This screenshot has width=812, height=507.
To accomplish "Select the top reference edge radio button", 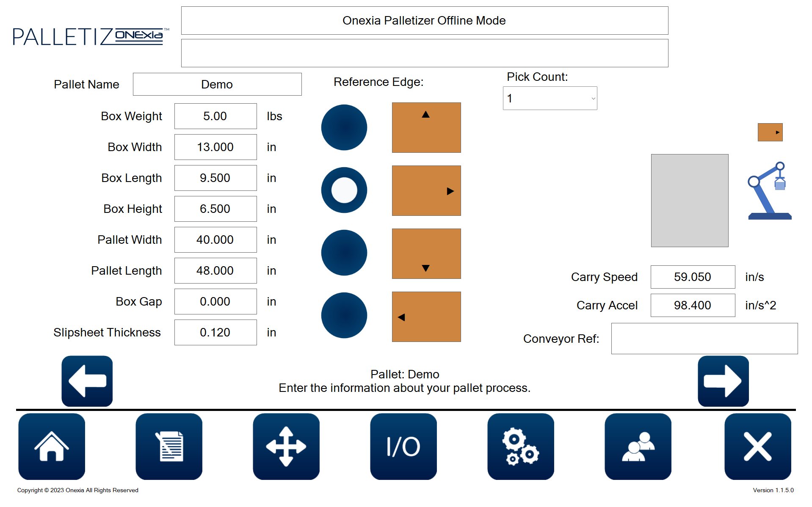I will coord(344,127).
